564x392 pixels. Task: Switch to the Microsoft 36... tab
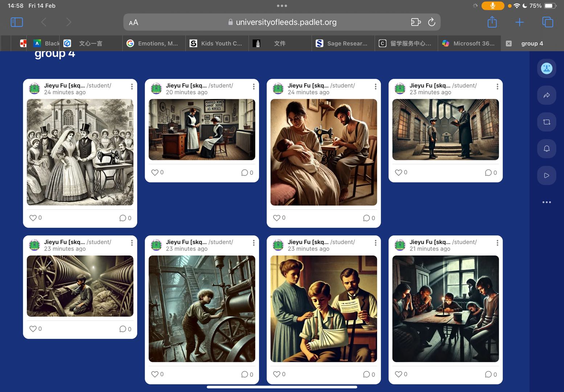(469, 44)
